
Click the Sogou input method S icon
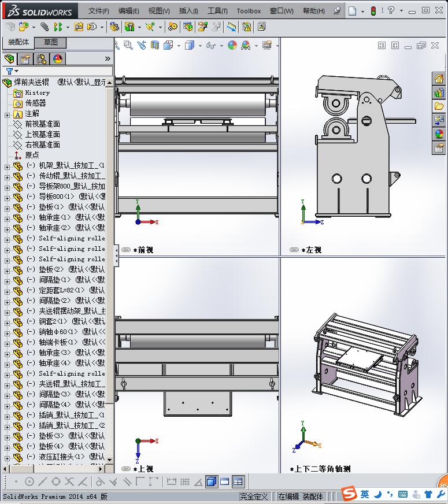(349, 494)
